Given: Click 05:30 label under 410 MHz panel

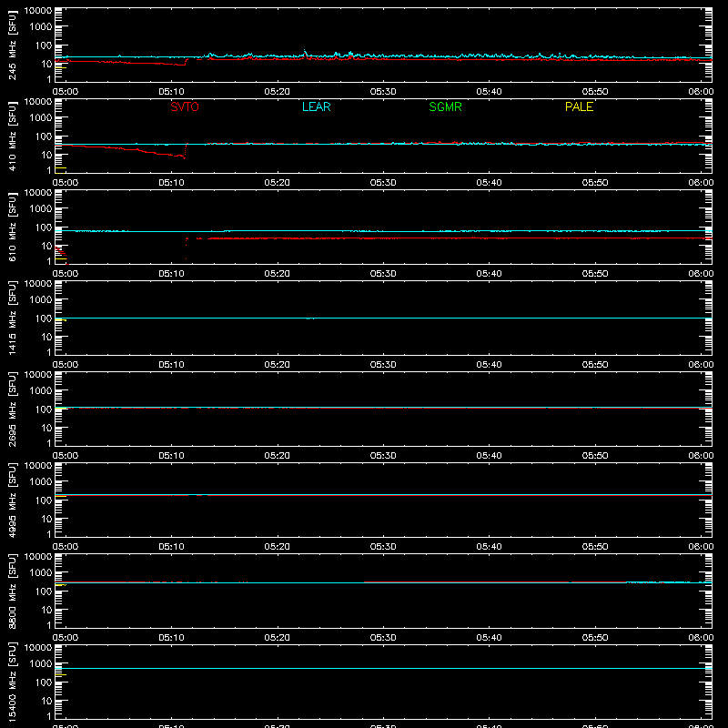Looking at the screenshot, I should tap(383, 183).
